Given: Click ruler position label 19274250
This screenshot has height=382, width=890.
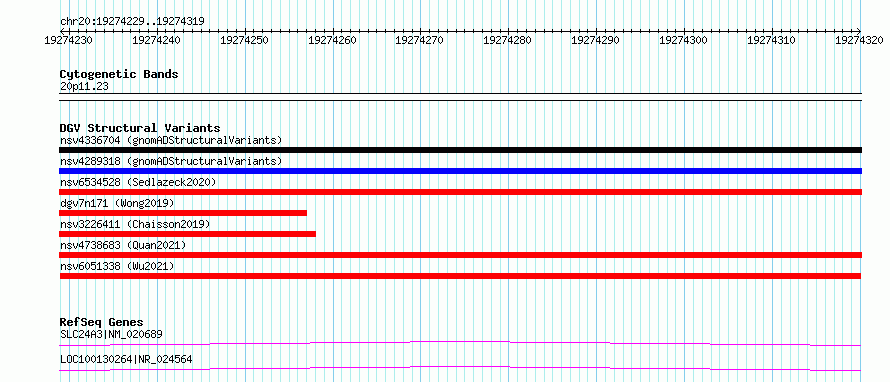Looking at the screenshot, I should coord(245,40).
